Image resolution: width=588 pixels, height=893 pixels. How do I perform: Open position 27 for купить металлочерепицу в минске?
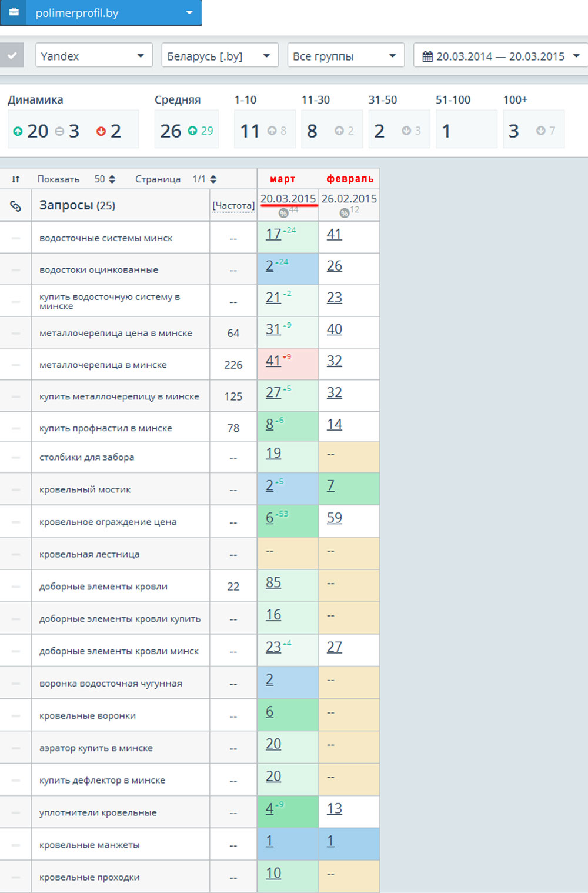tap(273, 393)
